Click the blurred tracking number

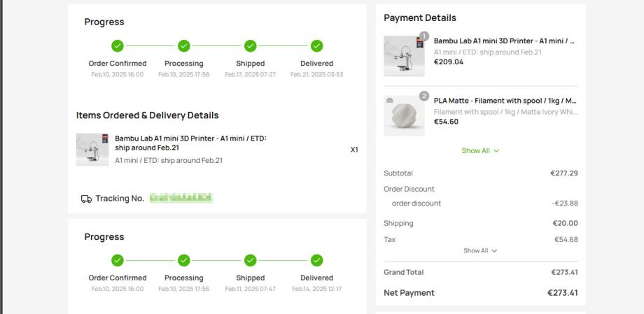click(x=181, y=199)
